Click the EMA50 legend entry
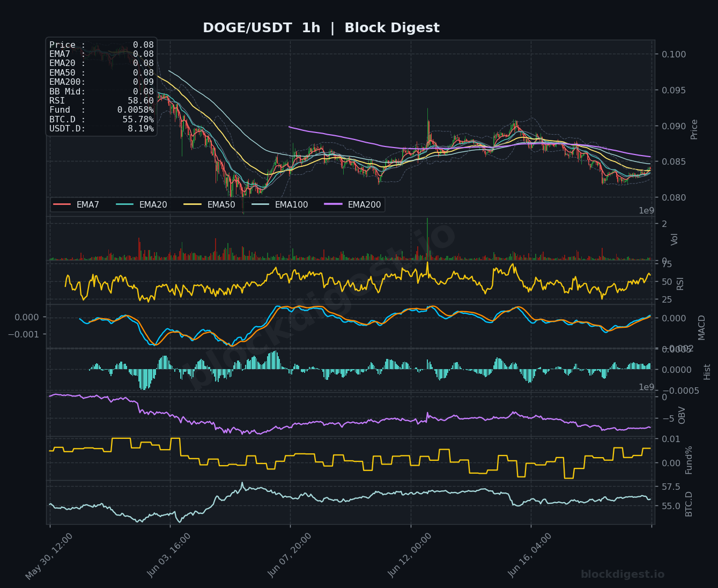The image size is (718, 588). (x=210, y=204)
